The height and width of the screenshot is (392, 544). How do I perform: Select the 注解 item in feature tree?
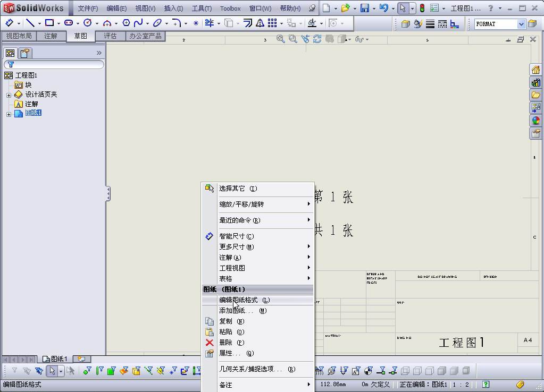pyautogui.click(x=31, y=104)
